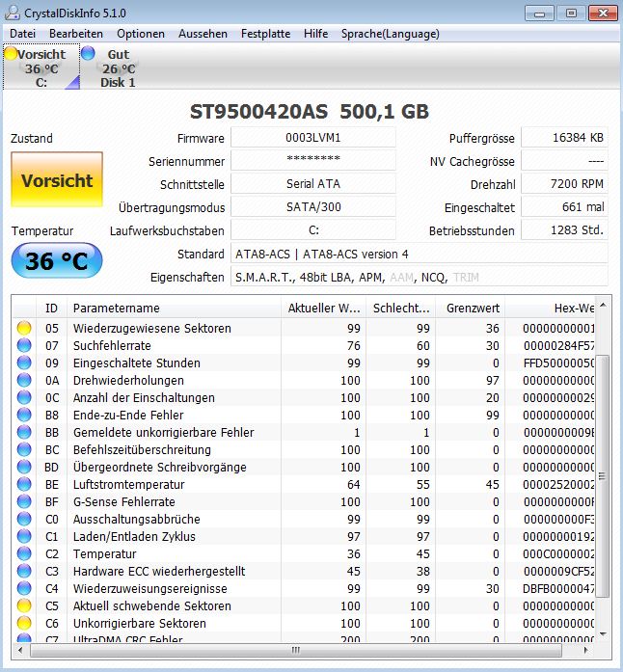Click the Puffergrösse field showing 16384 KB
The width and height of the screenshot is (623, 672).
pyautogui.click(x=564, y=138)
